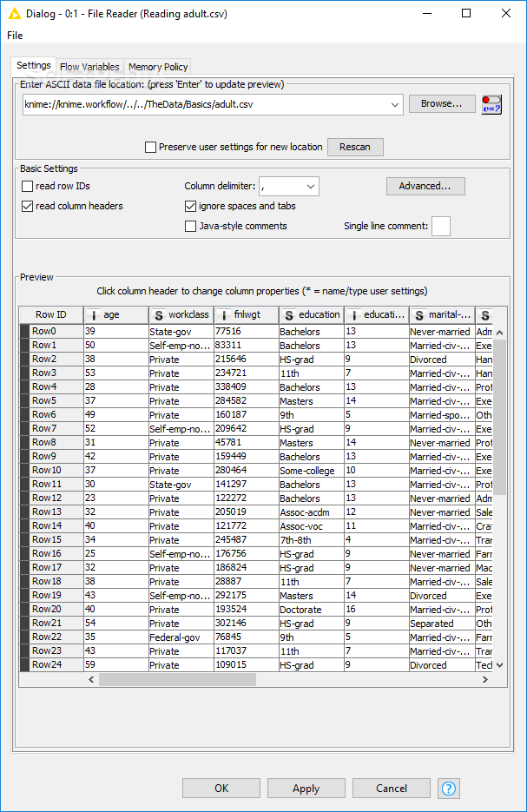
Task: Click the string icon on marital-... column
Action: (419, 315)
